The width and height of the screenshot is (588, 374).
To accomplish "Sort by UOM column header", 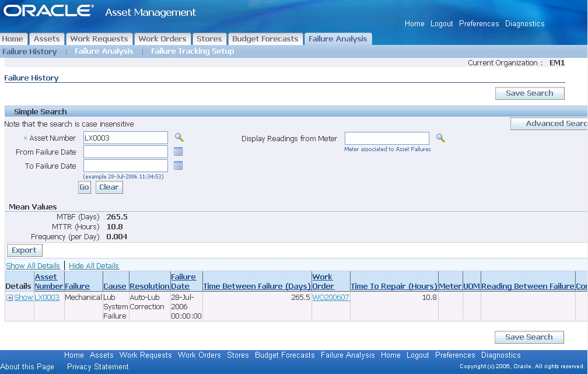I will (x=471, y=286).
